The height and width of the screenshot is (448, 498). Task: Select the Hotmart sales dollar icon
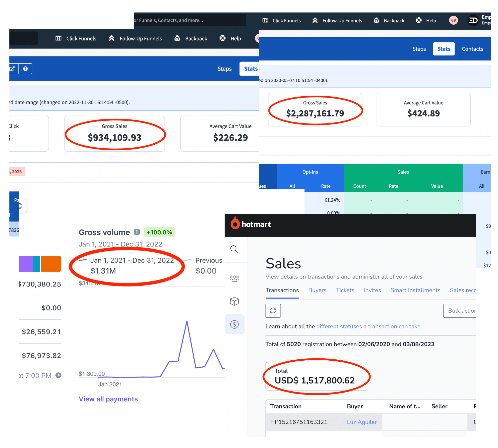234,324
